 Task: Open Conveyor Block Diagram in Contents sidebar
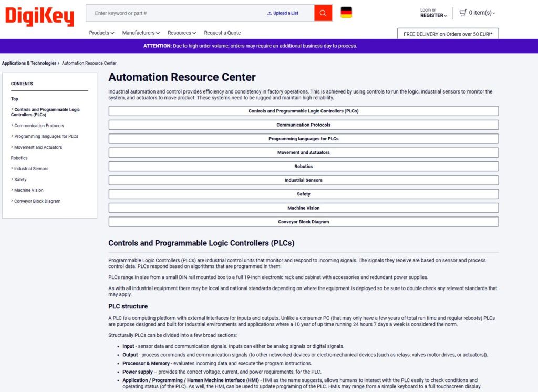coord(36,201)
